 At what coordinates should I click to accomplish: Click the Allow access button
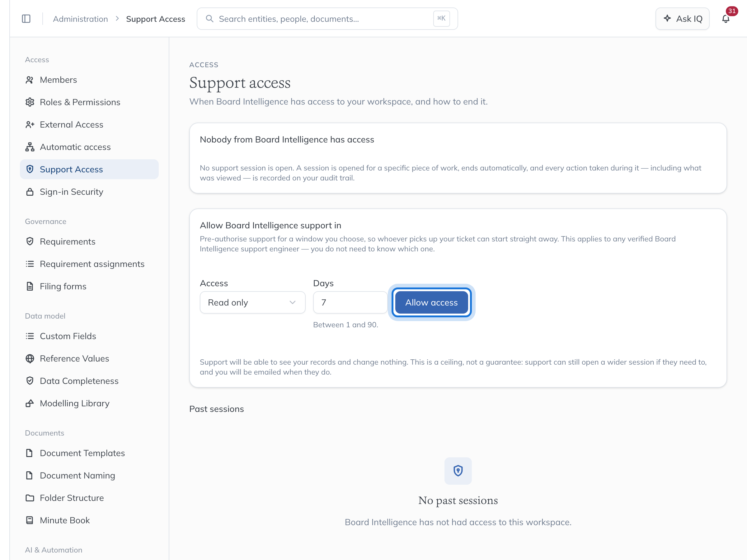coord(431,302)
